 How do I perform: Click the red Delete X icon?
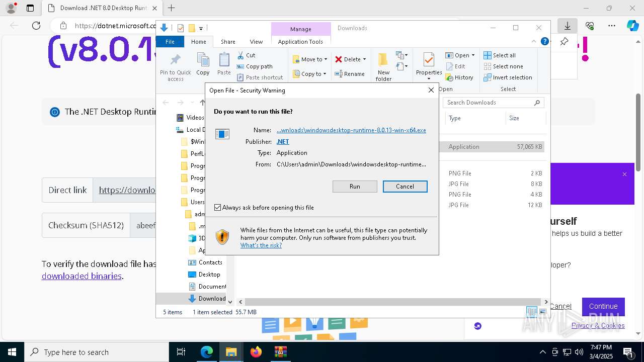coord(339,59)
